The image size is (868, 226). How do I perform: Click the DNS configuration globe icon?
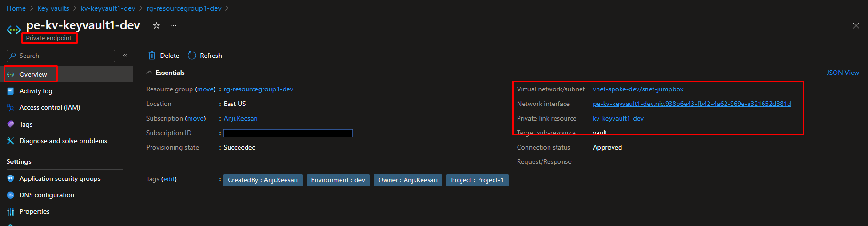(10, 195)
